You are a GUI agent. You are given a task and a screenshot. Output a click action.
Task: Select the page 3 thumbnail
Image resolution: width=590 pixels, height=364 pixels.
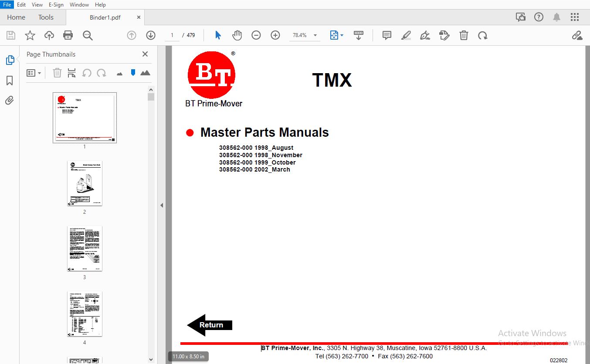point(85,249)
